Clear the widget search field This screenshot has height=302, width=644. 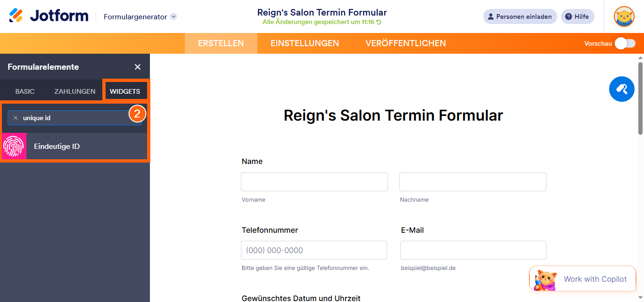(x=16, y=118)
